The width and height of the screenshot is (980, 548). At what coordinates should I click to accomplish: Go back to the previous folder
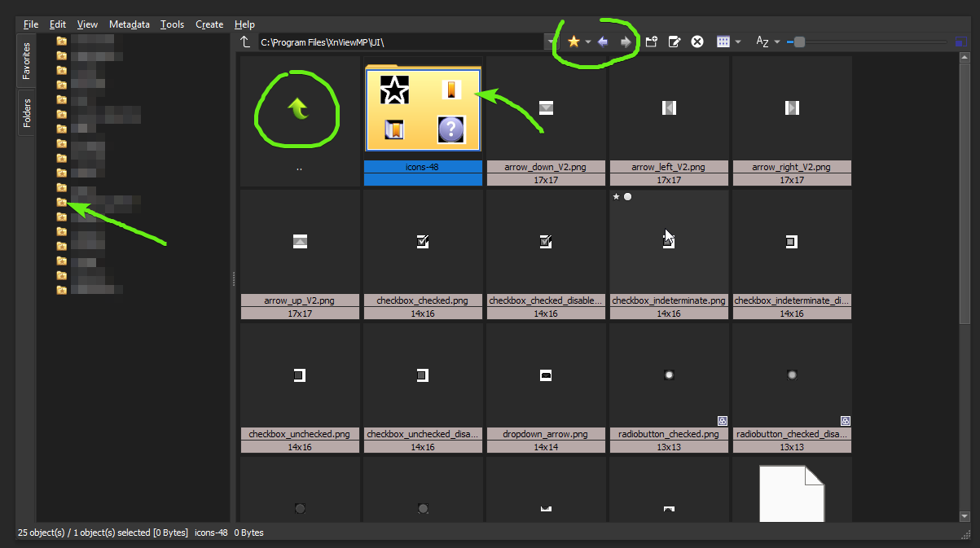click(603, 42)
